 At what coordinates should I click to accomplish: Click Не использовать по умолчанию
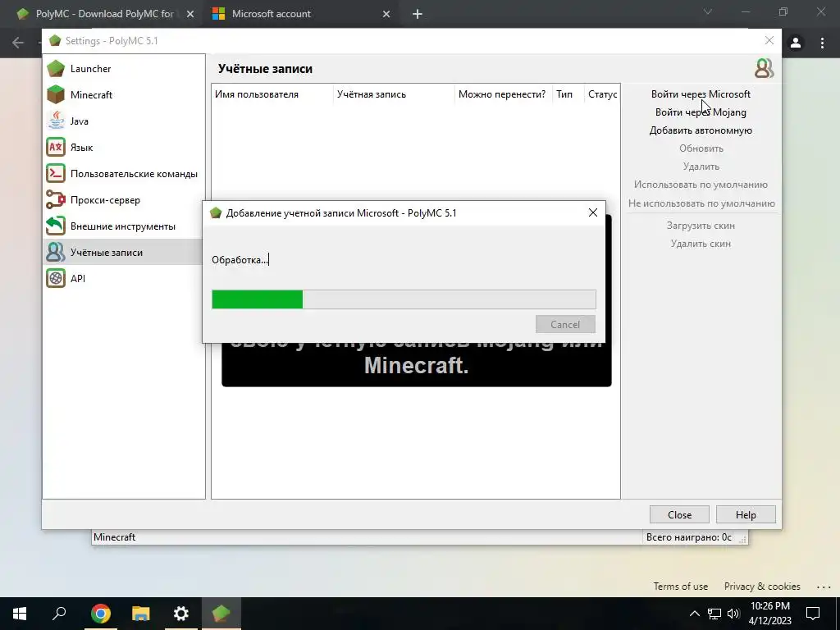coord(701,203)
